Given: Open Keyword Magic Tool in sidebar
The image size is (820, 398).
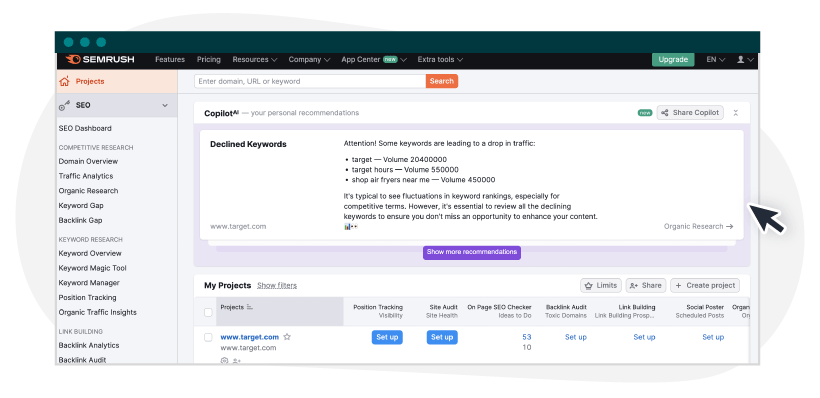Looking at the screenshot, I should pos(93,268).
